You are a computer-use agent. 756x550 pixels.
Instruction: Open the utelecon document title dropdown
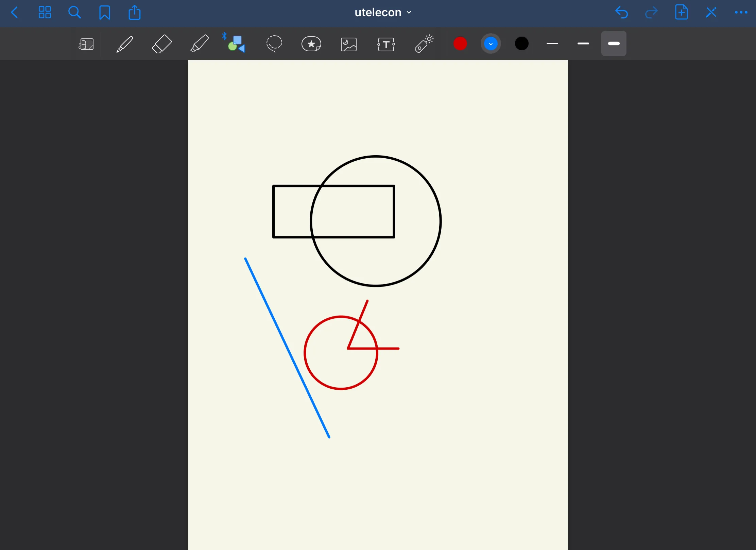click(383, 13)
